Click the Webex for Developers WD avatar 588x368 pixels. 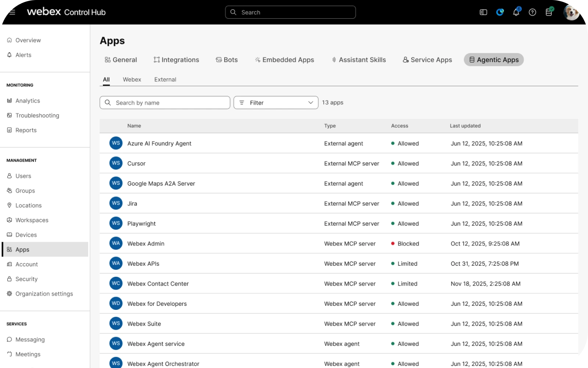[x=116, y=303]
